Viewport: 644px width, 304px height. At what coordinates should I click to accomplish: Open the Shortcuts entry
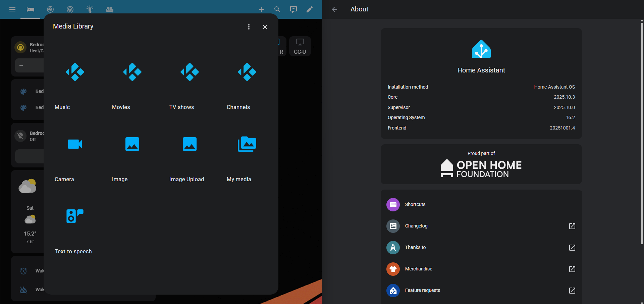click(481, 205)
